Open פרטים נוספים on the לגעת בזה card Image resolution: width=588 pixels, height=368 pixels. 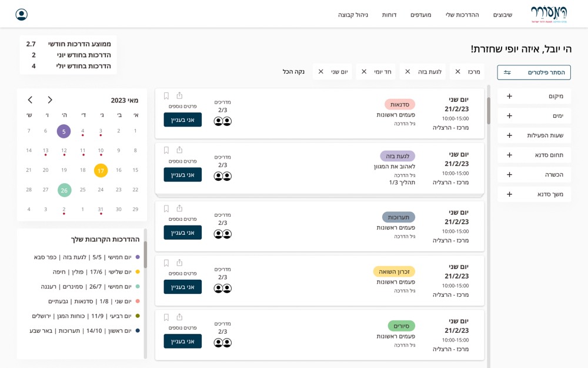(x=183, y=161)
